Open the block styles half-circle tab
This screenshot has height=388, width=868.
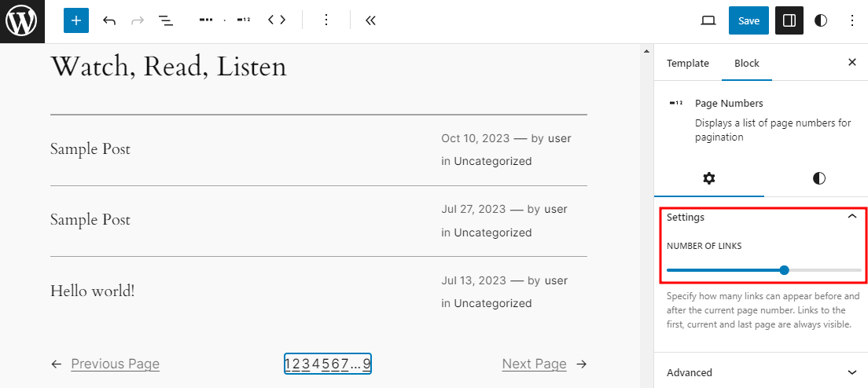click(x=818, y=178)
